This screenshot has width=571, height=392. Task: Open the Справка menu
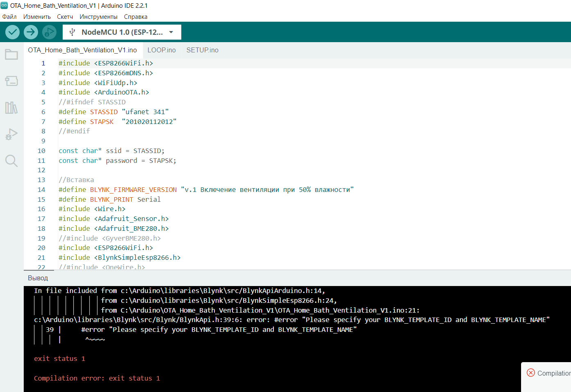tap(135, 17)
